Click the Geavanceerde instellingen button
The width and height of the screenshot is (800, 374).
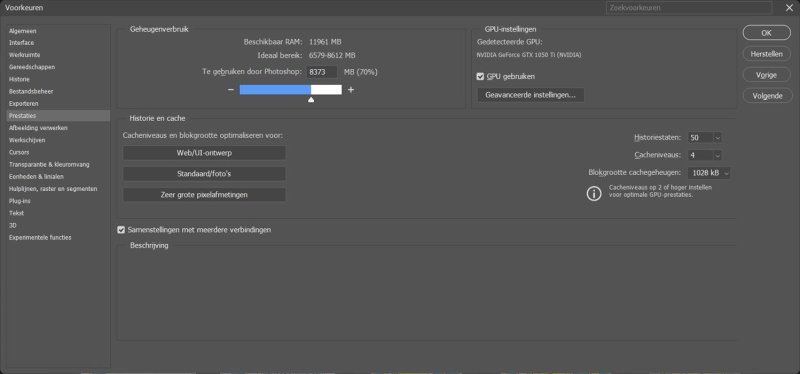point(531,95)
